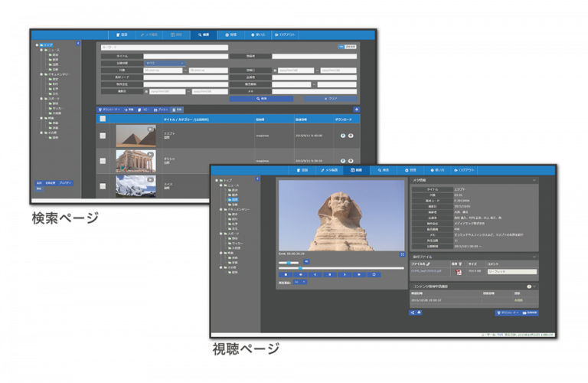Collapse the metadata info panel chevron
The height and width of the screenshot is (383, 588).
coord(534,181)
